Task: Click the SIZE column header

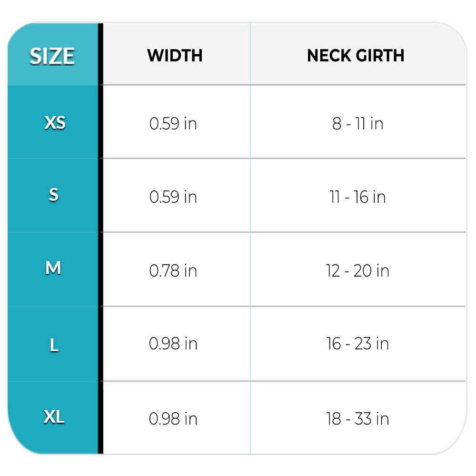Action: (x=52, y=56)
